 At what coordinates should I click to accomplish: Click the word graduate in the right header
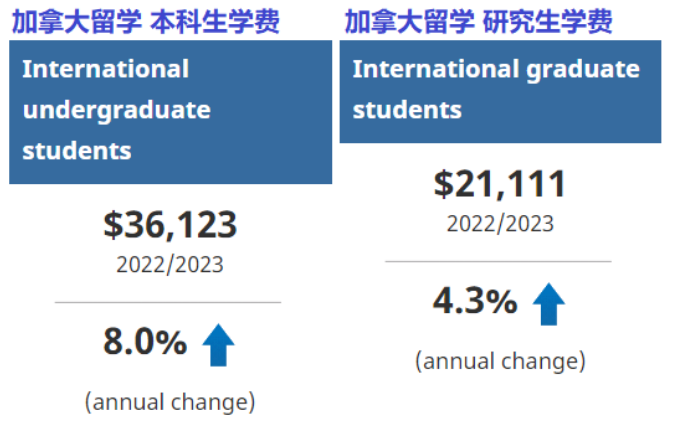[x=583, y=70]
